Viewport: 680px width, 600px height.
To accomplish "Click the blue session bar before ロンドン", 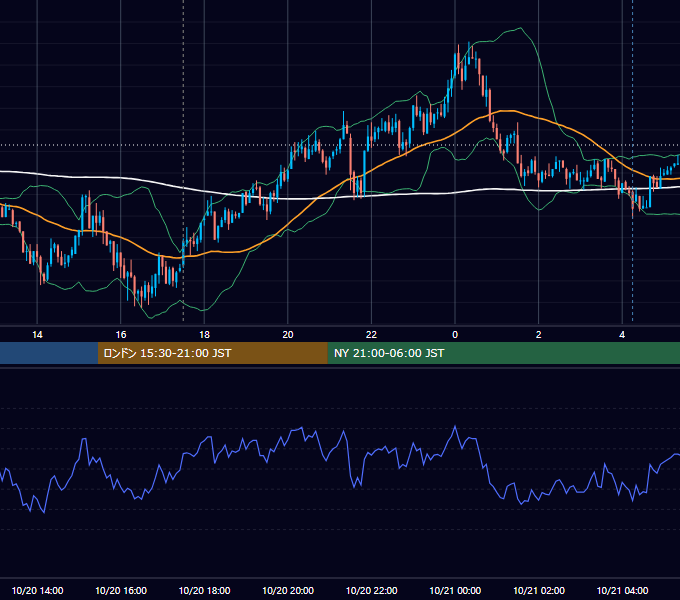I will [49, 353].
